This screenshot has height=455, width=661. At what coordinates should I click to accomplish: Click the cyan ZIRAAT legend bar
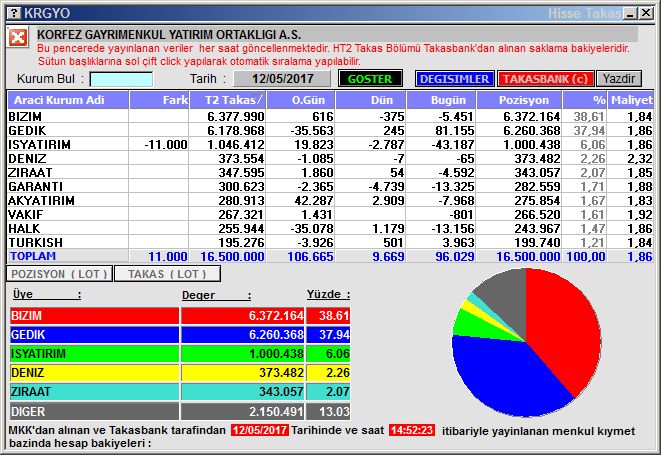tap(94, 391)
